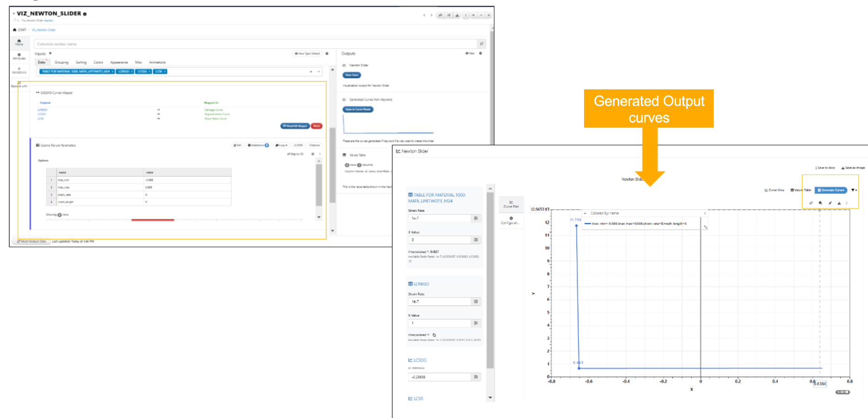Open the LCREGD section link
Image resolution: width=868 pixels, height=418 pixels.
(x=419, y=284)
